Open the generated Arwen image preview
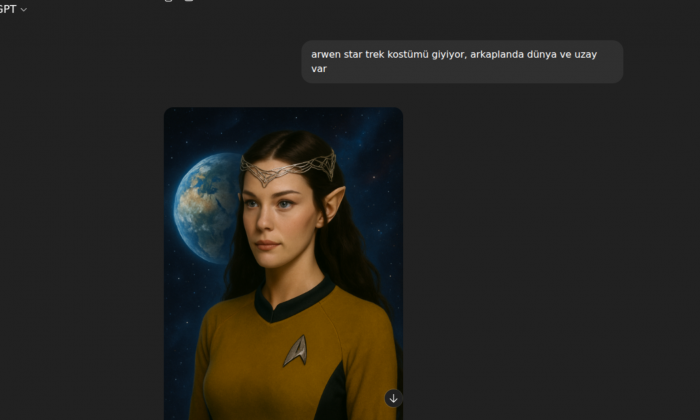This screenshot has height=420, width=700. 283,263
